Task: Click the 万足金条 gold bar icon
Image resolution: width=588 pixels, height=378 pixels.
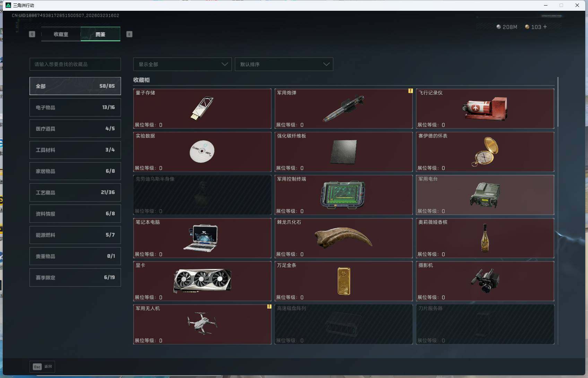Action: pyautogui.click(x=344, y=281)
